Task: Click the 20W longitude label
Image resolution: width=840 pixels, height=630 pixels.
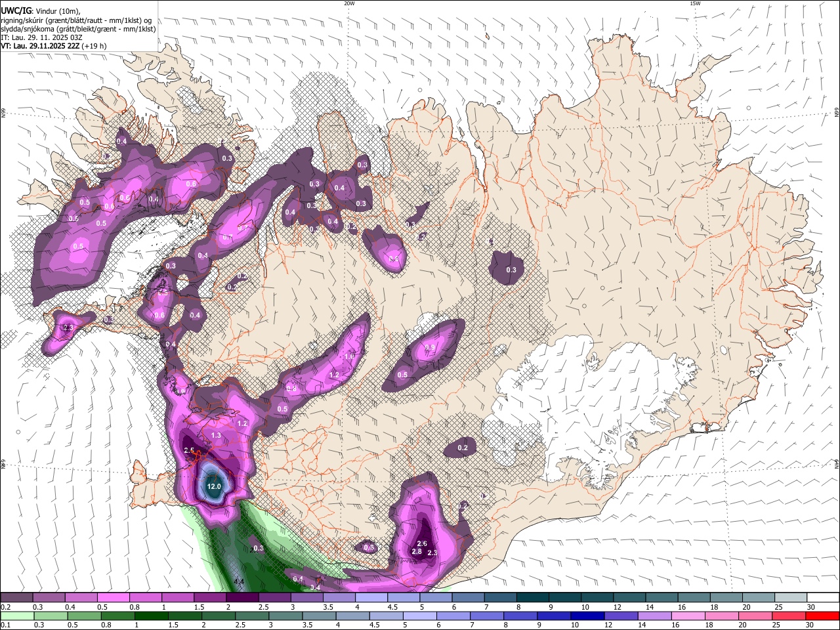Action: 349,3
